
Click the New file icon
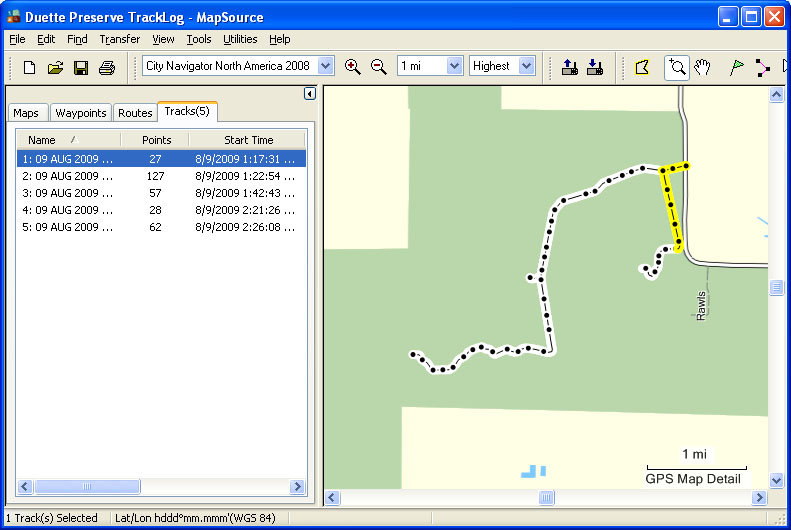tap(29, 67)
